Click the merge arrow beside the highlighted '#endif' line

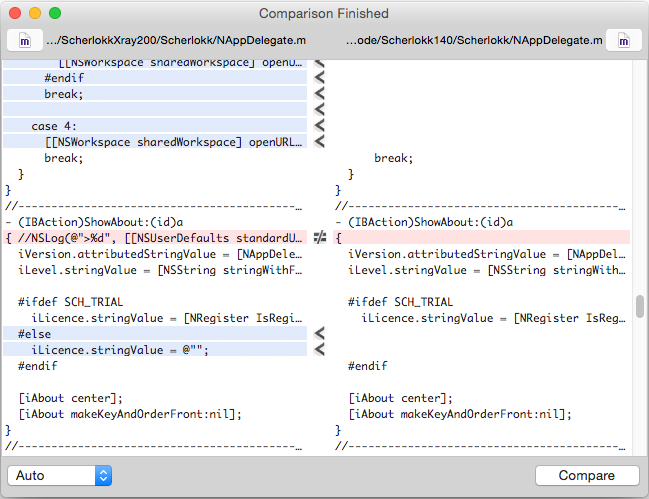[320, 78]
